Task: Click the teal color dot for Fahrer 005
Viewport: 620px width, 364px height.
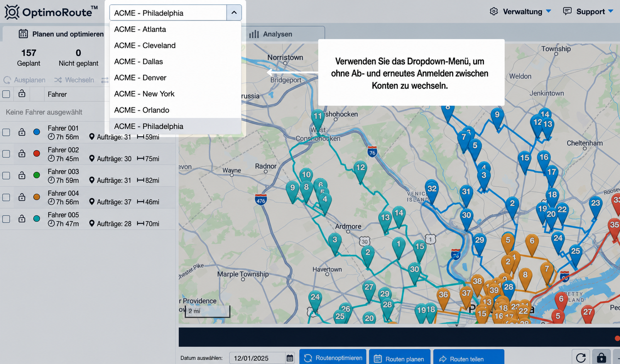Action: pos(37,219)
